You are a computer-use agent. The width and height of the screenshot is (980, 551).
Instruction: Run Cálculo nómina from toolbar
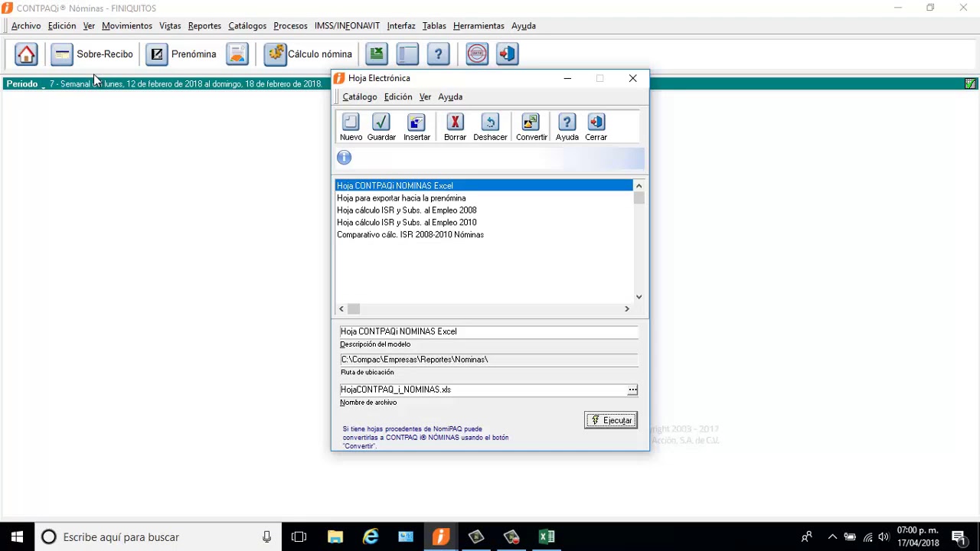point(309,54)
